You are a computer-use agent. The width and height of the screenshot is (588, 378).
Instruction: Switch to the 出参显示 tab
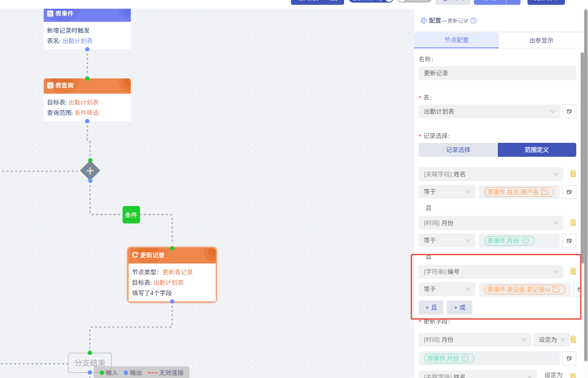541,40
